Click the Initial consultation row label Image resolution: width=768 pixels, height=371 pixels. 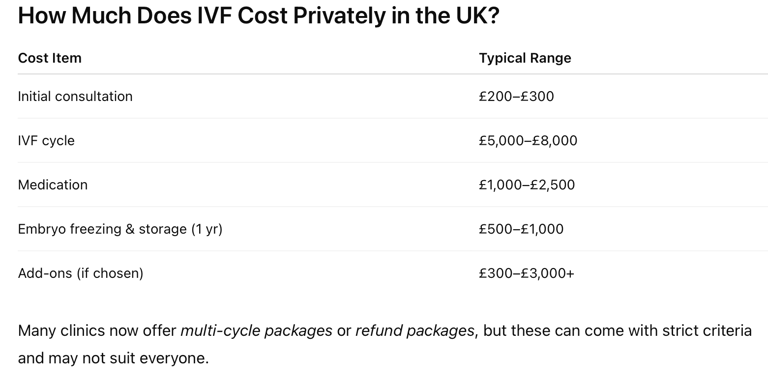75,96
